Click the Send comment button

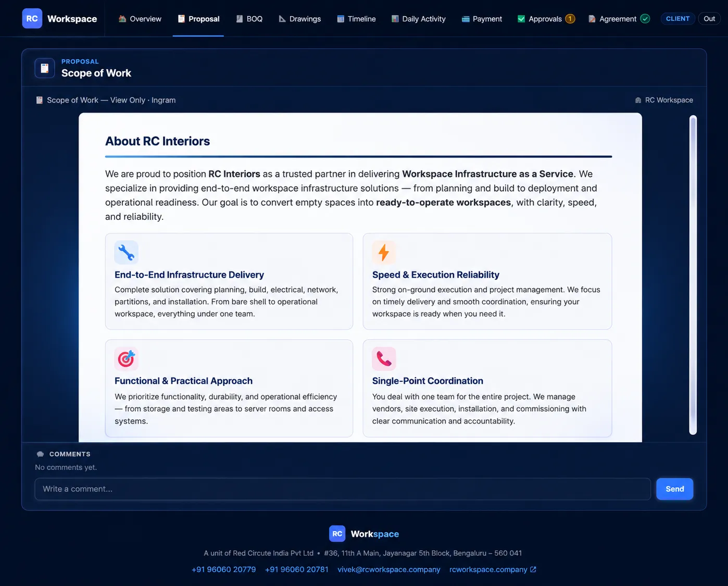674,489
